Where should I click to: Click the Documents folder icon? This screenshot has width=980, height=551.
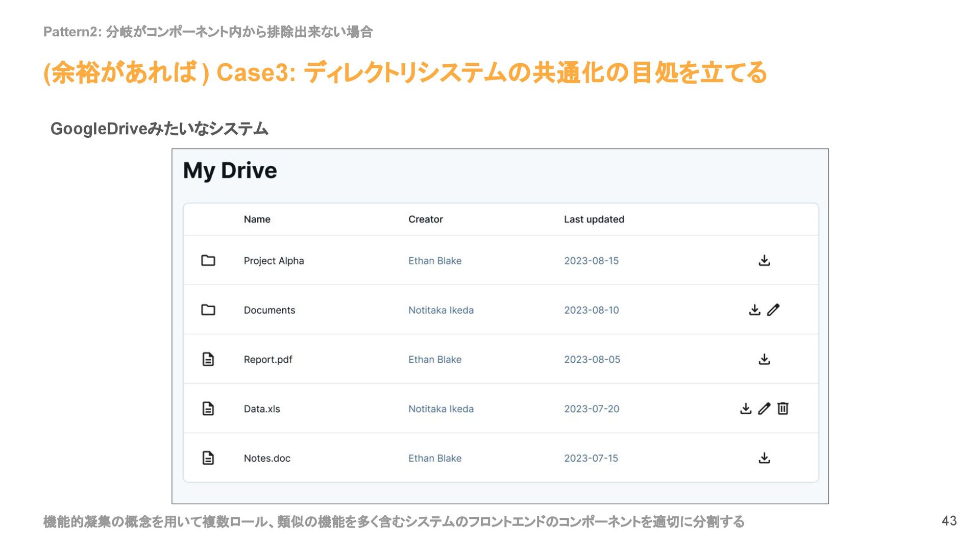pos(208,310)
